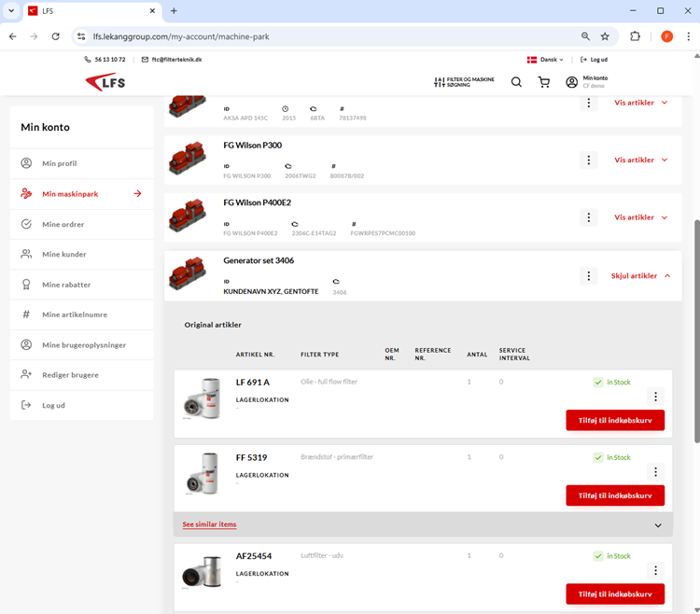Expand Vis artikler for FG Wilson P400E2

(640, 217)
